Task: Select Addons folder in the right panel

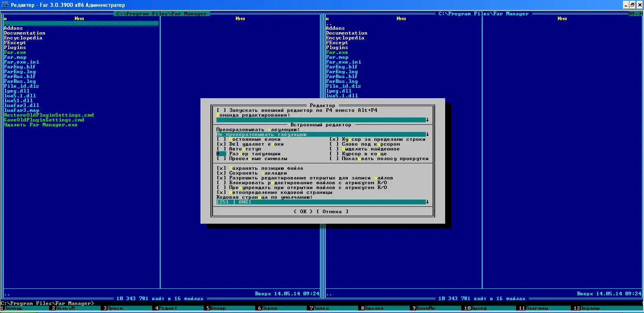Action: (335, 28)
